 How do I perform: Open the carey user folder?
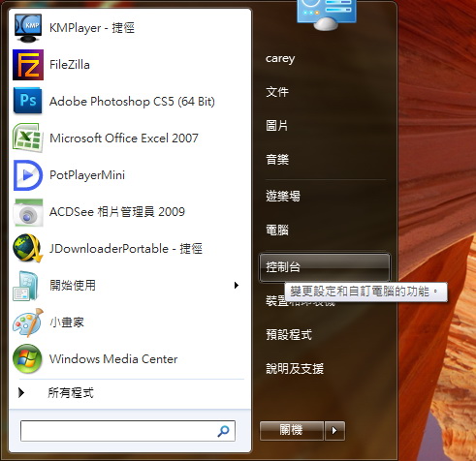tap(280, 59)
